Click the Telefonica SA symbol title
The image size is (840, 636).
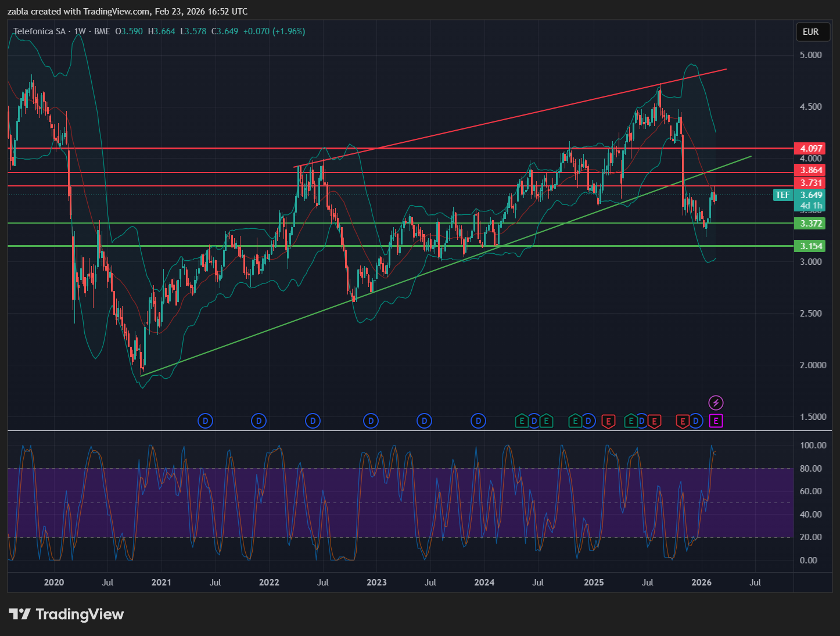coord(40,31)
